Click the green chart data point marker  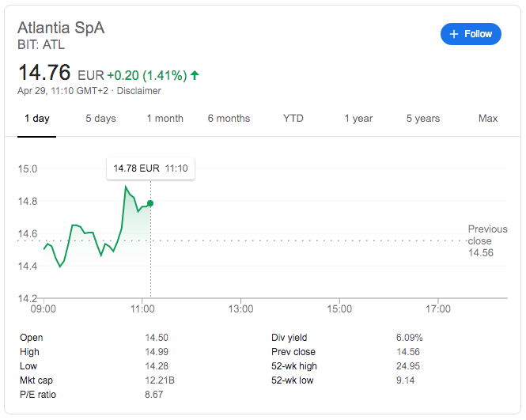[150, 203]
